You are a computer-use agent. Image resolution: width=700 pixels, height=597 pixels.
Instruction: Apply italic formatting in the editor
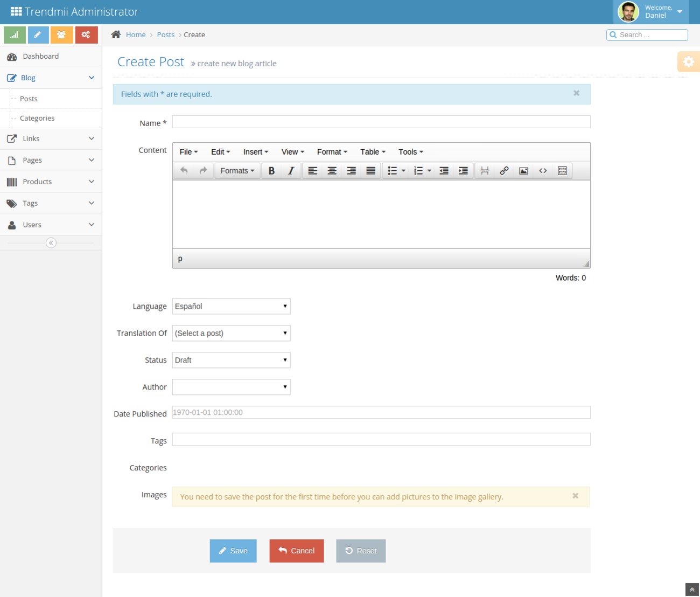pos(291,170)
